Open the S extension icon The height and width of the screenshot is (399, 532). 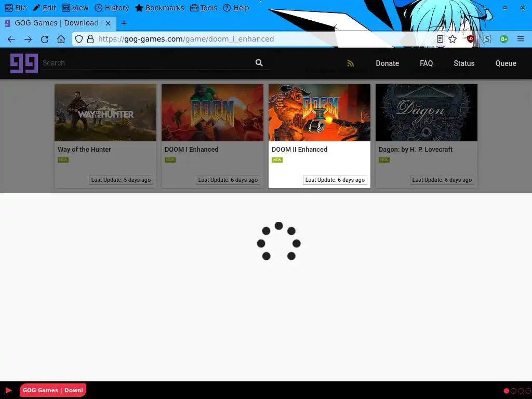coord(487,39)
